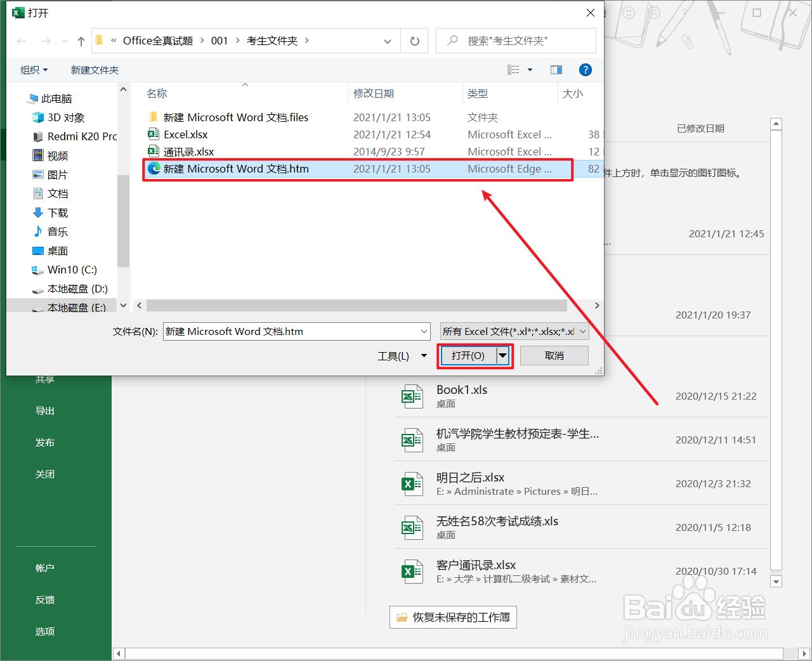Click the 取消 button

554,356
